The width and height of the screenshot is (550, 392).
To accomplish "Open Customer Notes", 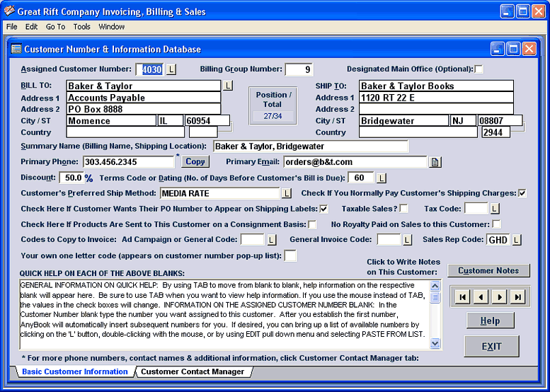I will [488, 271].
